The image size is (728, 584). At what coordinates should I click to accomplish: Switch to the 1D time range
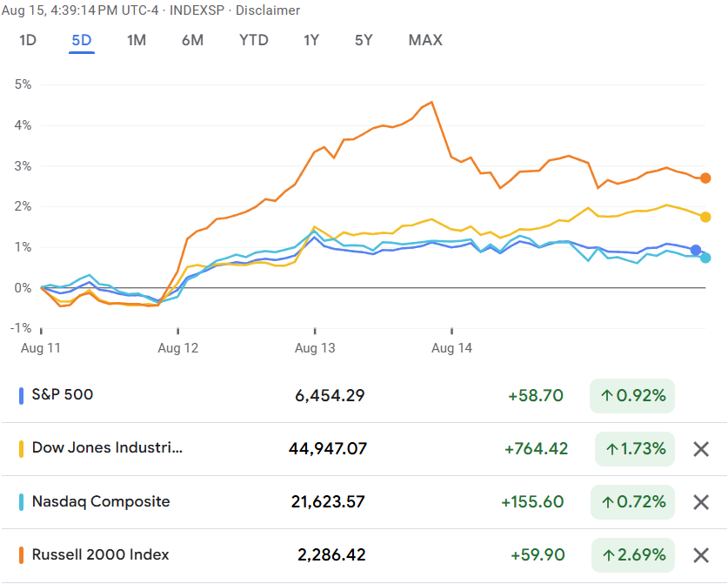pyautogui.click(x=28, y=40)
